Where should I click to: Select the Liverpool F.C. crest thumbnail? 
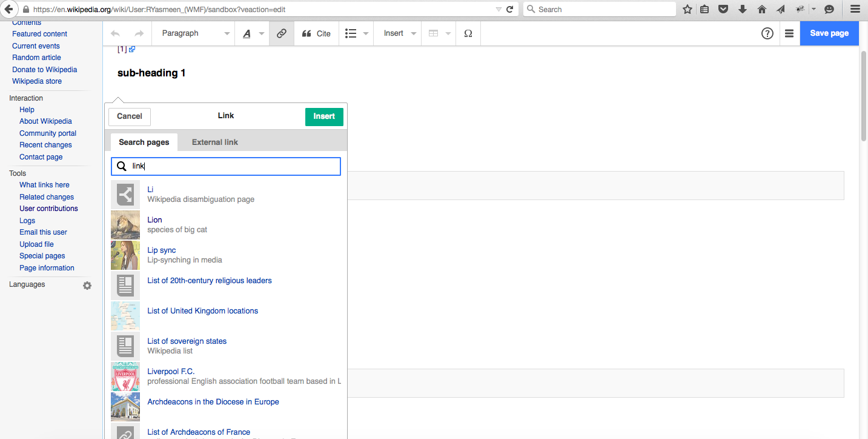[x=125, y=377]
